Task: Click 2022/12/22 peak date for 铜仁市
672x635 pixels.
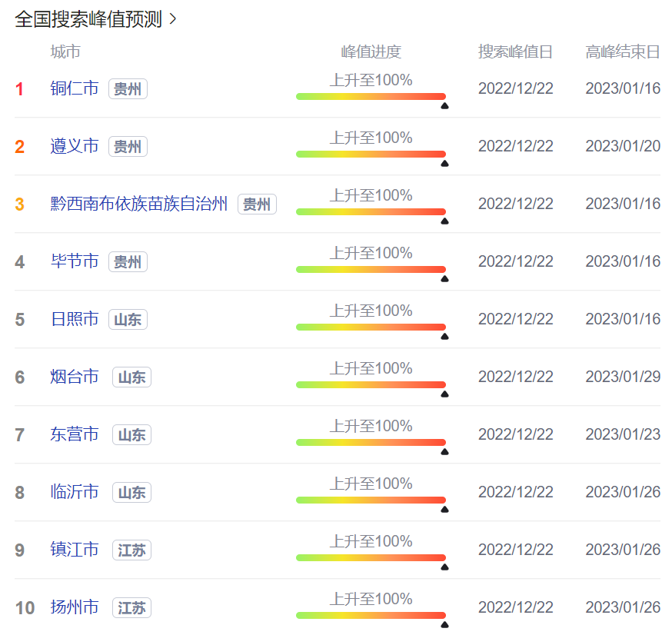Action: (x=516, y=88)
